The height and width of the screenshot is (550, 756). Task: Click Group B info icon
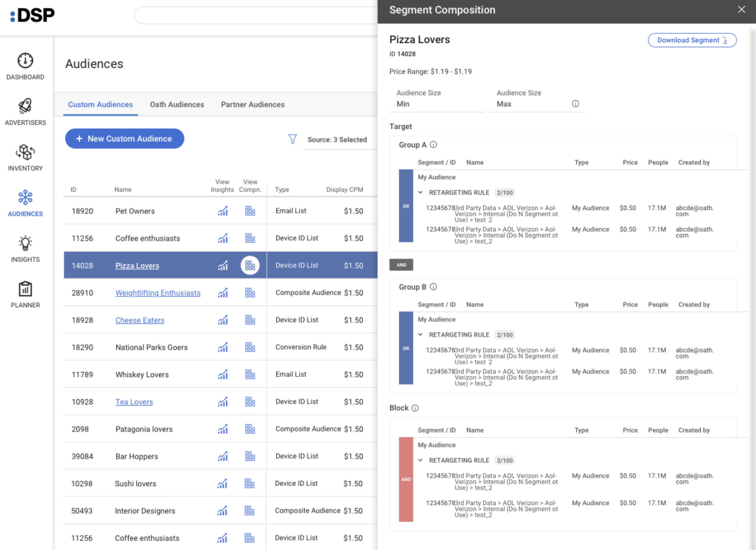coord(433,287)
